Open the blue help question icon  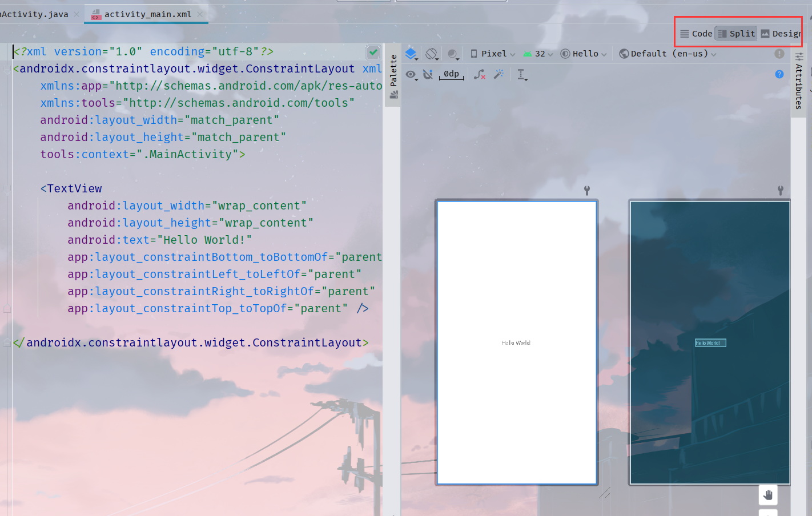coord(779,74)
